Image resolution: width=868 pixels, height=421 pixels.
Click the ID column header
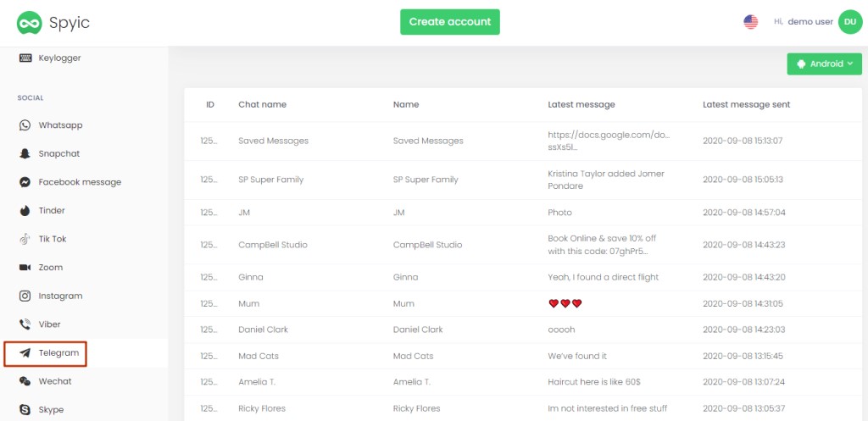tap(210, 104)
